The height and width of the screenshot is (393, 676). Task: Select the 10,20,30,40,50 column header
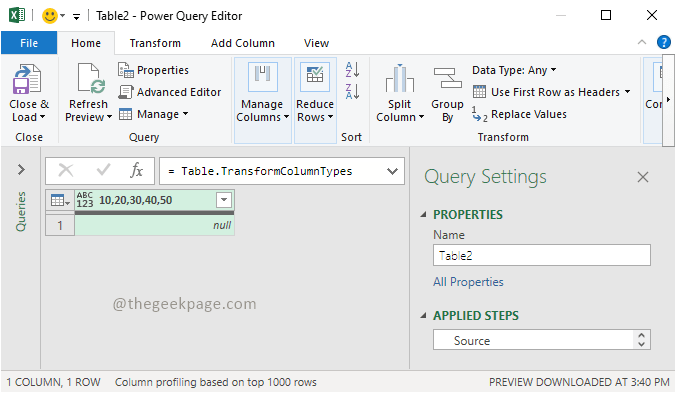pos(135,200)
